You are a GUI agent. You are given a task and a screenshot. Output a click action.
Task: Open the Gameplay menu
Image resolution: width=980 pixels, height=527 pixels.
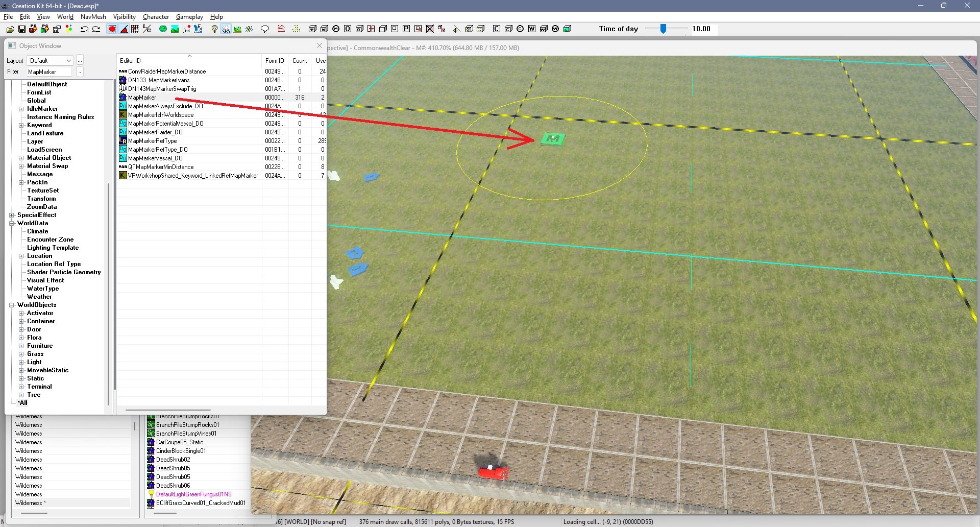tap(189, 17)
